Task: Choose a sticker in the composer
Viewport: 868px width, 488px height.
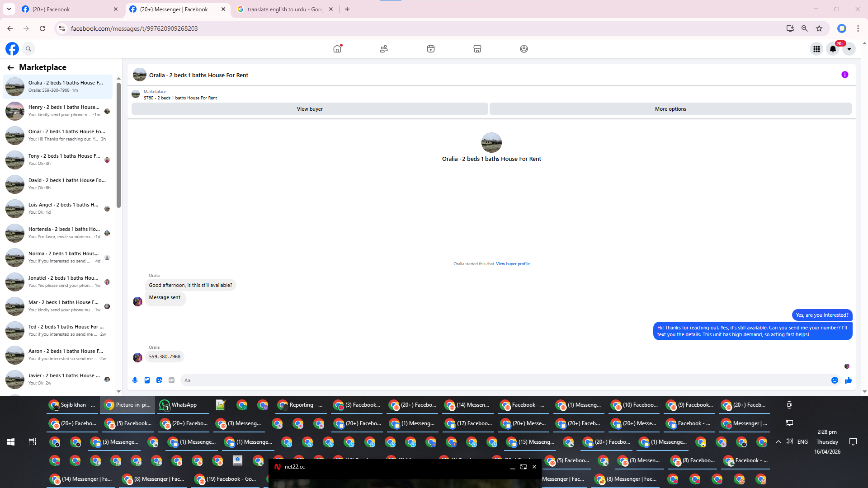Action: coord(159,380)
